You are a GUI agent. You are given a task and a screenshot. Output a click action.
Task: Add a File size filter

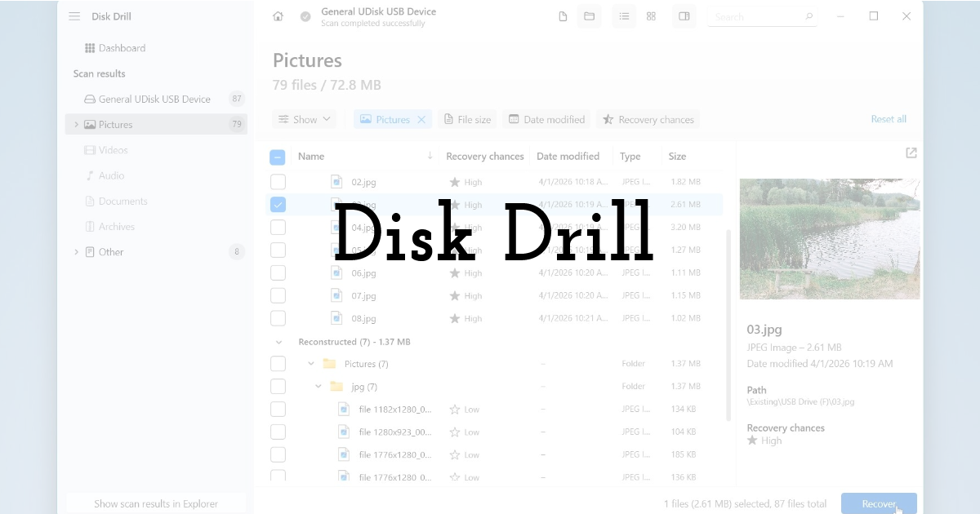tap(467, 119)
